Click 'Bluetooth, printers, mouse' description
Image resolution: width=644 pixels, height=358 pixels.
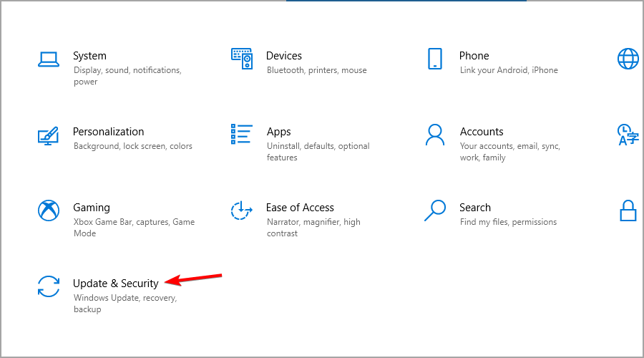point(317,70)
